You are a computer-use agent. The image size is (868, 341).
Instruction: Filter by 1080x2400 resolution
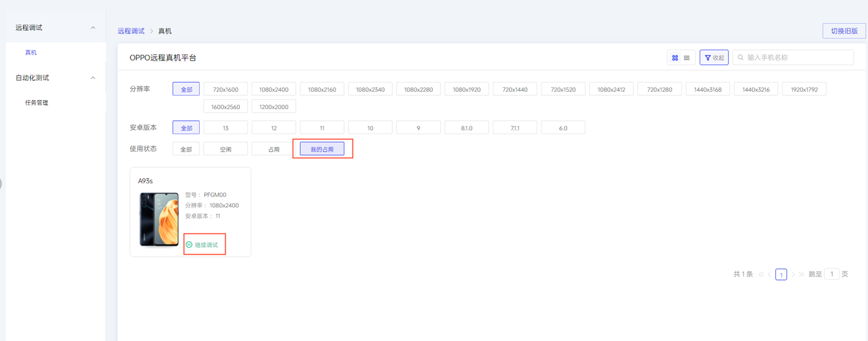click(x=274, y=89)
